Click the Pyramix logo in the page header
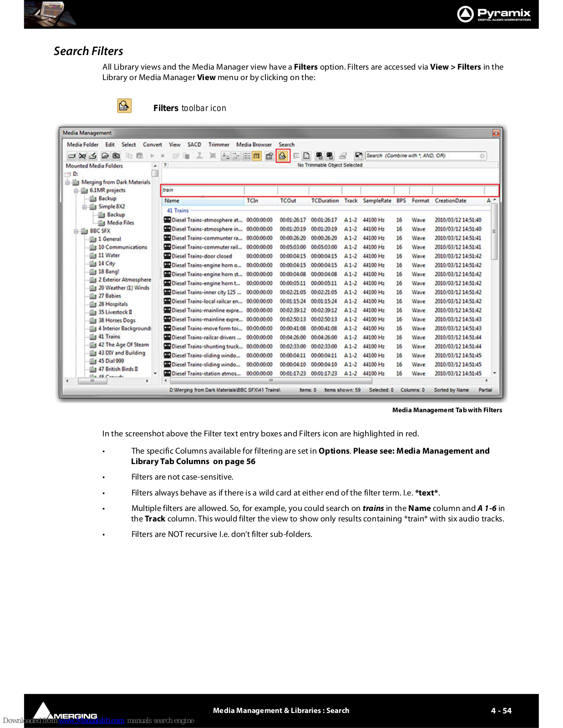 [494, 14]
